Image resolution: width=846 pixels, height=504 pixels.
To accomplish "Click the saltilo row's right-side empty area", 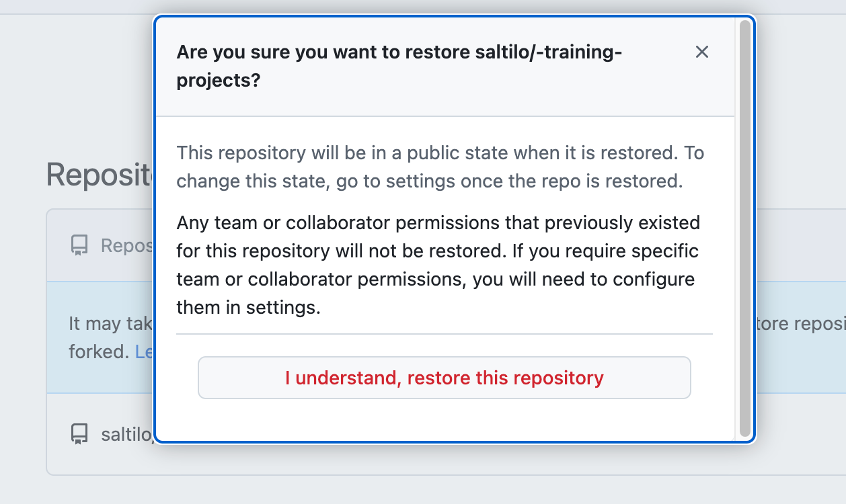I will 800,434.
